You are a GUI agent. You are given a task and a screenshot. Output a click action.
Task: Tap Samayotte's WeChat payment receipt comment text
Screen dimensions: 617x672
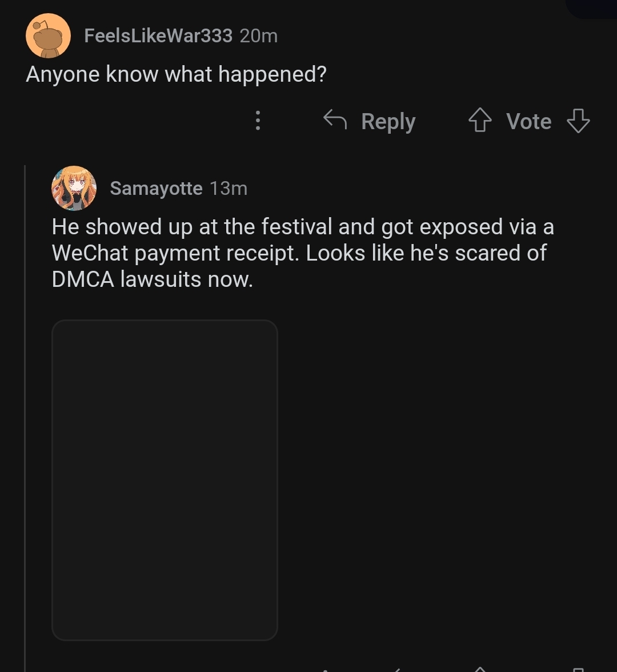click(303, 253)
